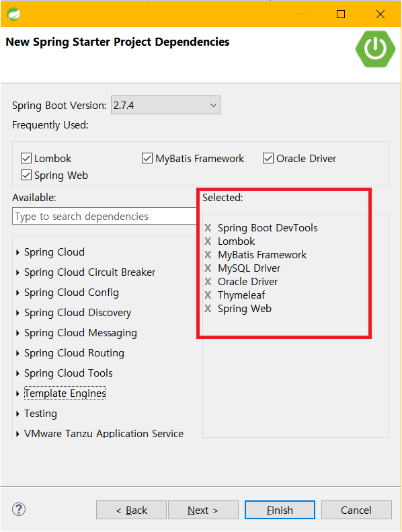Screen dimensions: 402x532
Task: Expand the Template Engines category
Action: click(17, 393)
